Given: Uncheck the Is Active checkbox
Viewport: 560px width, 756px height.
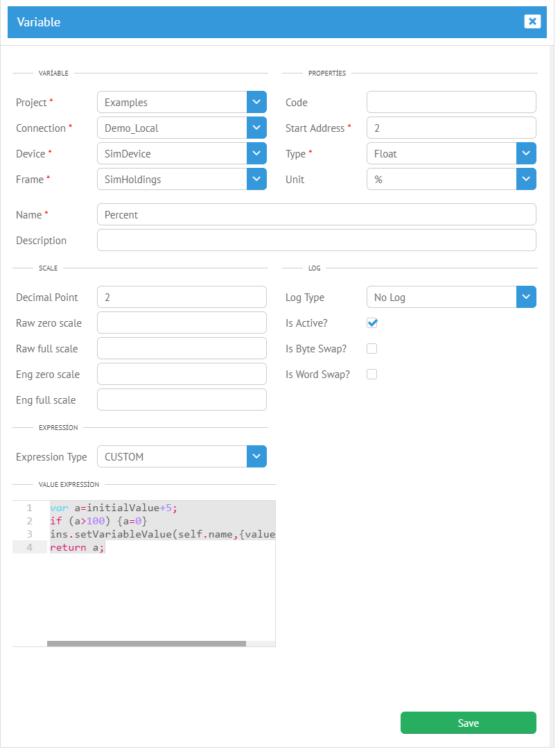Looking at the screenshot, I should pos(372,323).
